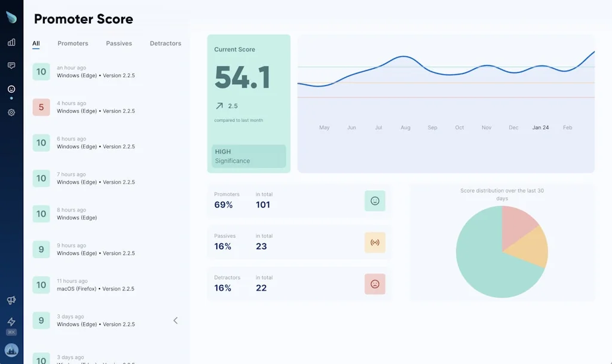Viewport: 612px width, 364px height.
Task: Switch to the Promoters tab
Action: pyautogui.click(x=72, y=43)
